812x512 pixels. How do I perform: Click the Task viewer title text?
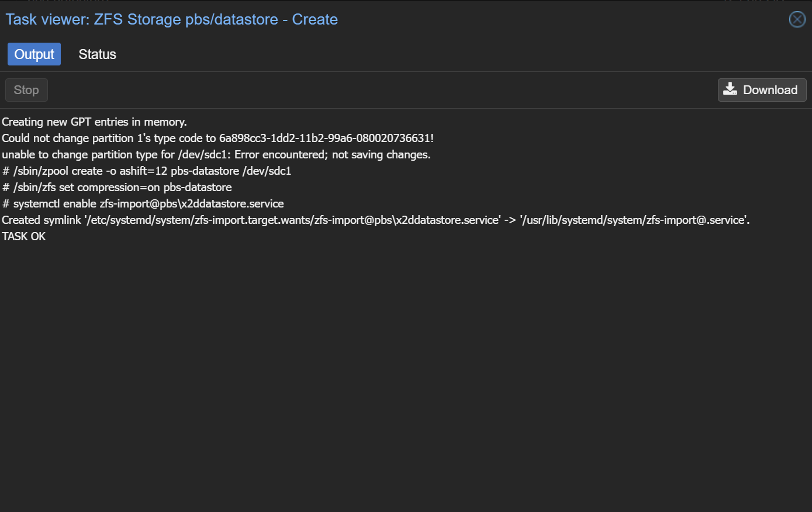pos(171,19)
